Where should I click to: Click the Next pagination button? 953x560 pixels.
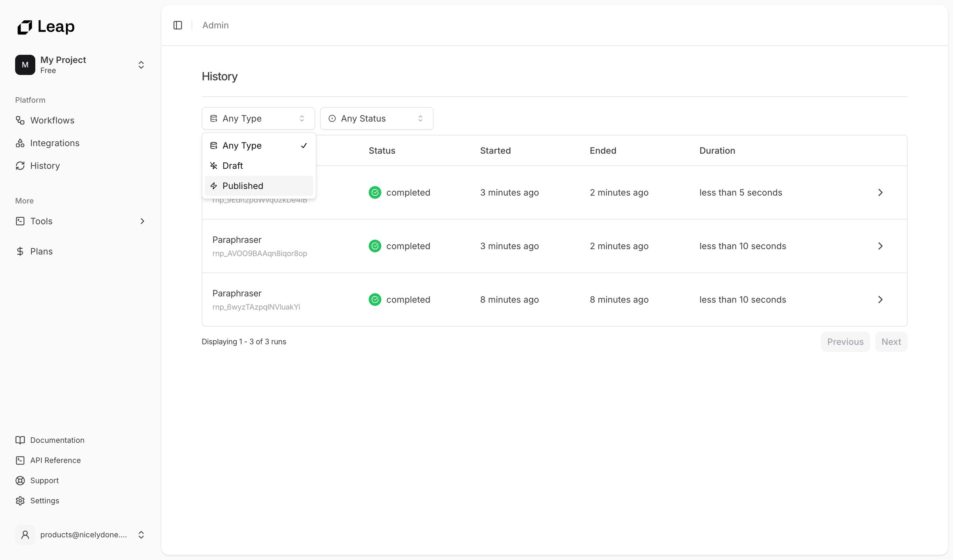[x=891, y=342]
